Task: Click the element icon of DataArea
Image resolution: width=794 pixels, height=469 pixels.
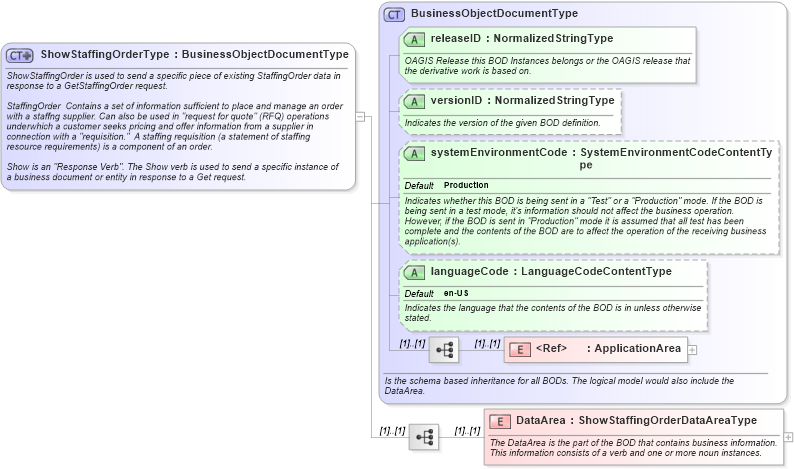Action: tap(500, 421)
